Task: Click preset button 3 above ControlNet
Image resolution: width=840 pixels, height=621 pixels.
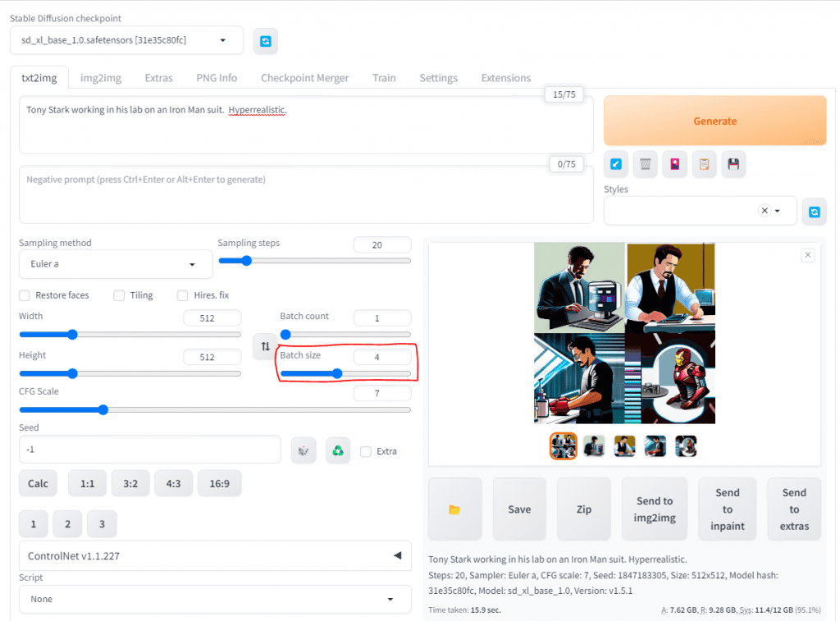Action: coord(102,524)
